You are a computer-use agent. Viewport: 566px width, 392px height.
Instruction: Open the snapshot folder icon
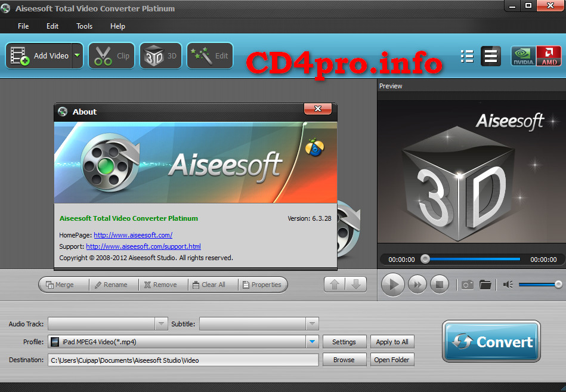485,285
